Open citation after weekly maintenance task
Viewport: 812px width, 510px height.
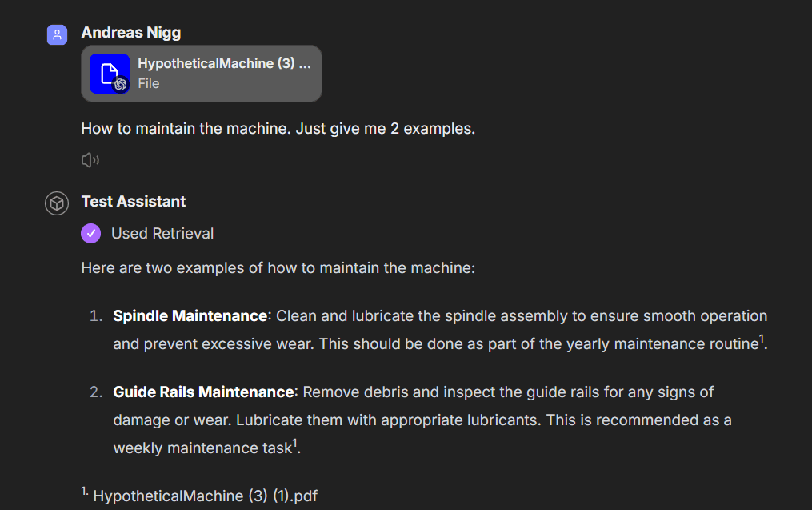tap(295, 443)
